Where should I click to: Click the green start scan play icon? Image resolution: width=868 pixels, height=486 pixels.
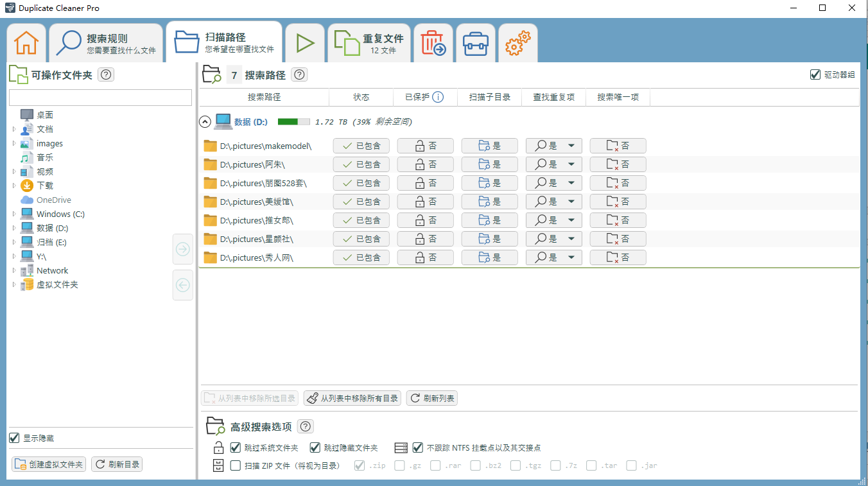pos(305,43)
